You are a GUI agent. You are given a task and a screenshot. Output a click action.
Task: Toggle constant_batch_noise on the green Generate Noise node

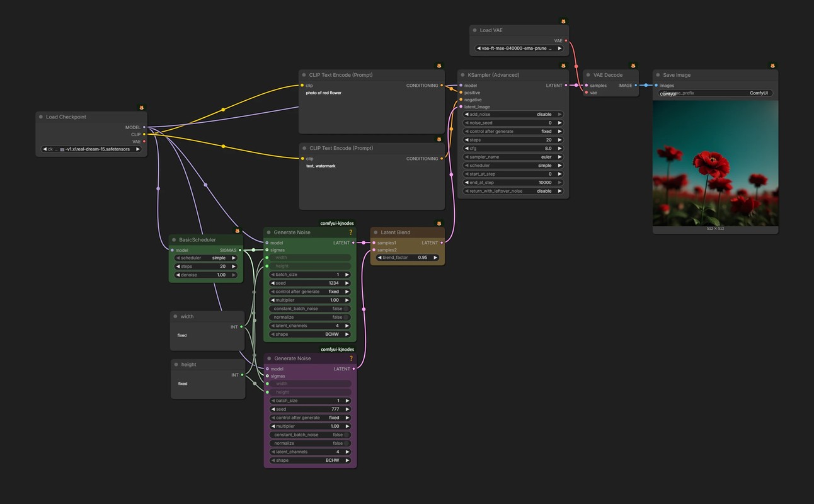(310, 309)
